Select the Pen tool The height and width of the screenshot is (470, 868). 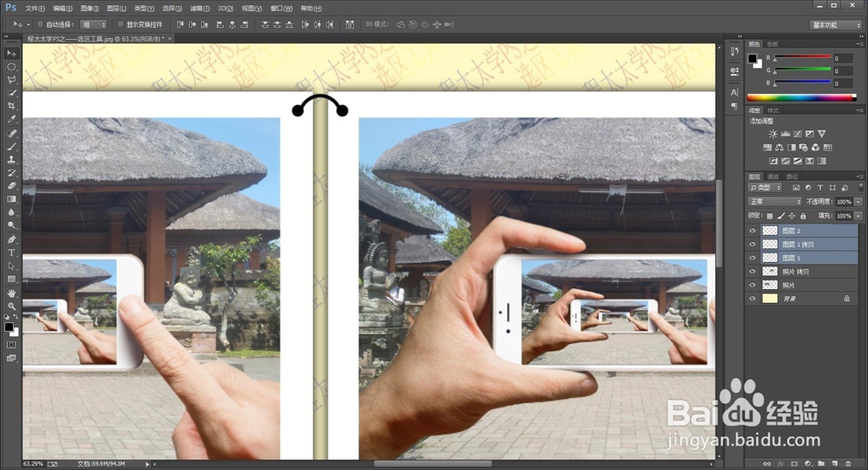[11, 240]
